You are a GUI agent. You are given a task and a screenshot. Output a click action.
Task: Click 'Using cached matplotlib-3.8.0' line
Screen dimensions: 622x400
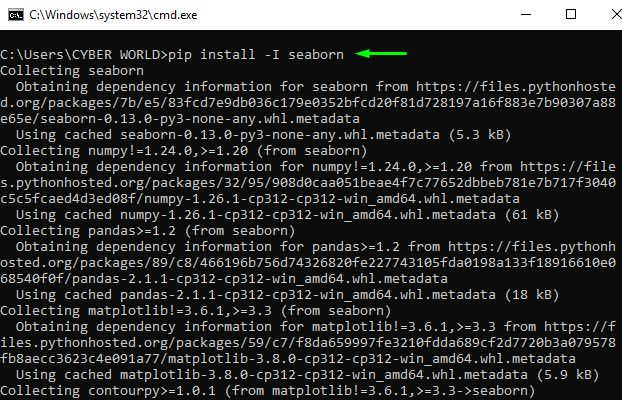point(307,375)
